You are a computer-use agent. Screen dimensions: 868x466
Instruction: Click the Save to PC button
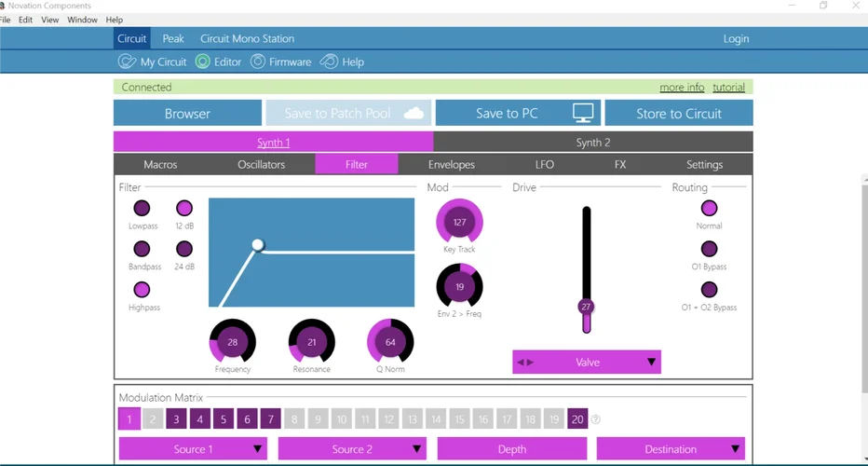(519, 114)
